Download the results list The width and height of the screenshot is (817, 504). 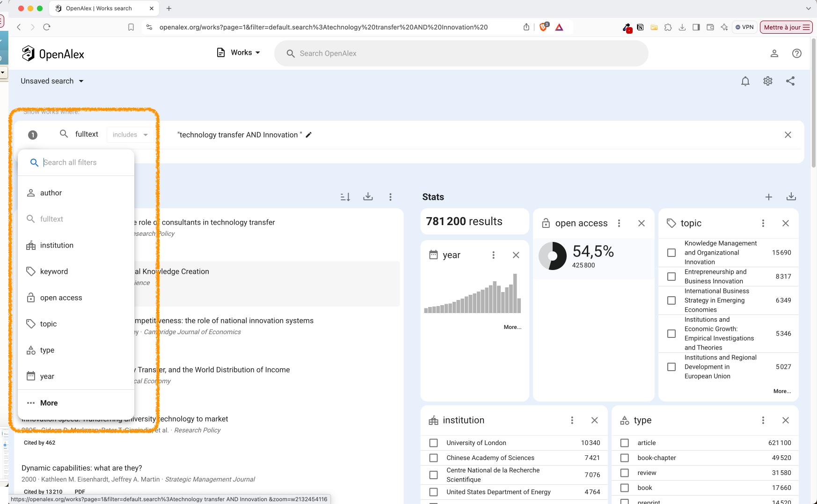click(368, 197)
